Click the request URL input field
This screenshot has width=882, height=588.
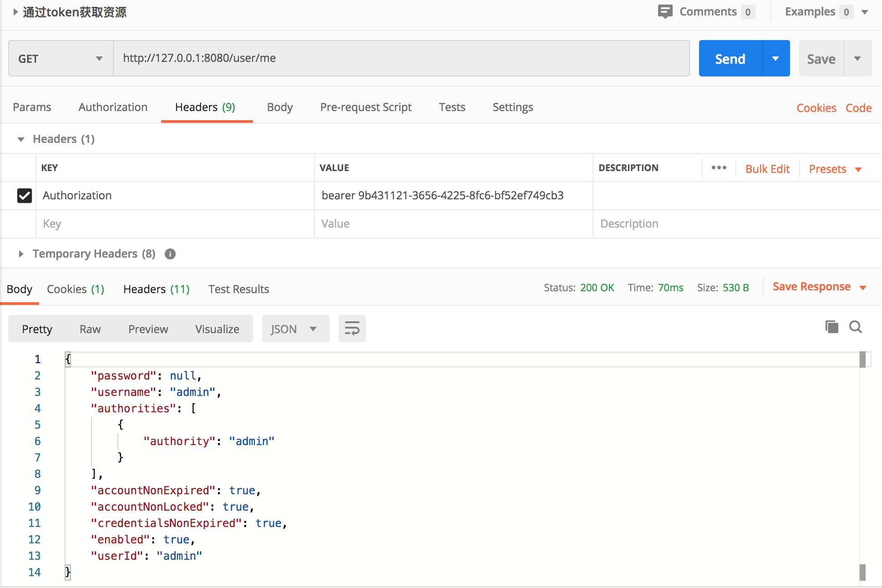(400, 58)
